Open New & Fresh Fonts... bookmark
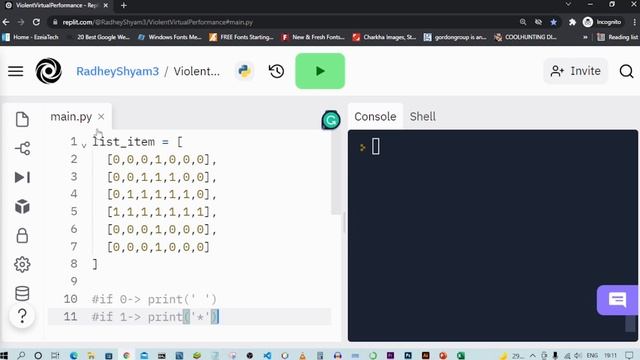Screen dimensions: 640x360 (x=313, y=37)
